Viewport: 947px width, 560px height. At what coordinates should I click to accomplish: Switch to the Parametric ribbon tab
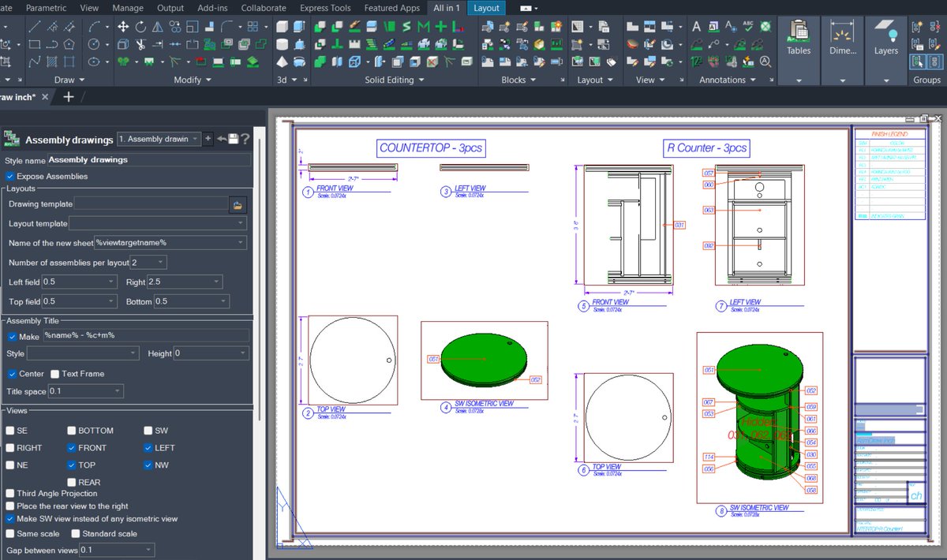[47, 8]
